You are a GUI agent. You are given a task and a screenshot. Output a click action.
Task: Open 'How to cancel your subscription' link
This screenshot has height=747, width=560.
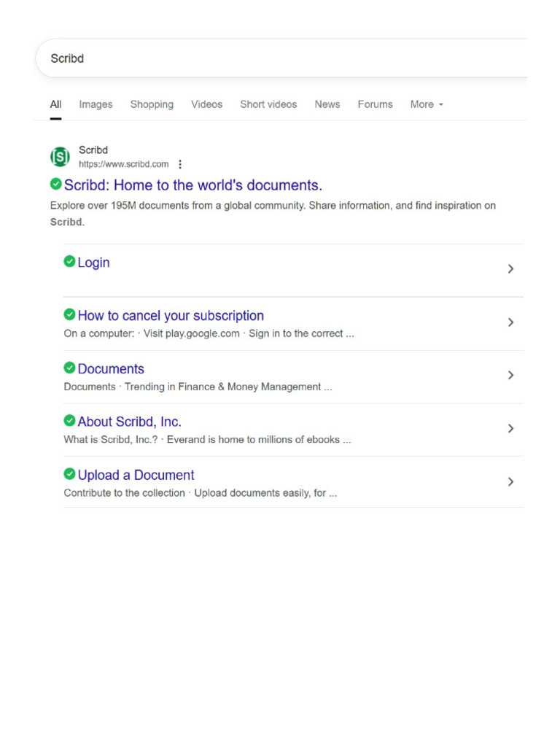point(171,315)
